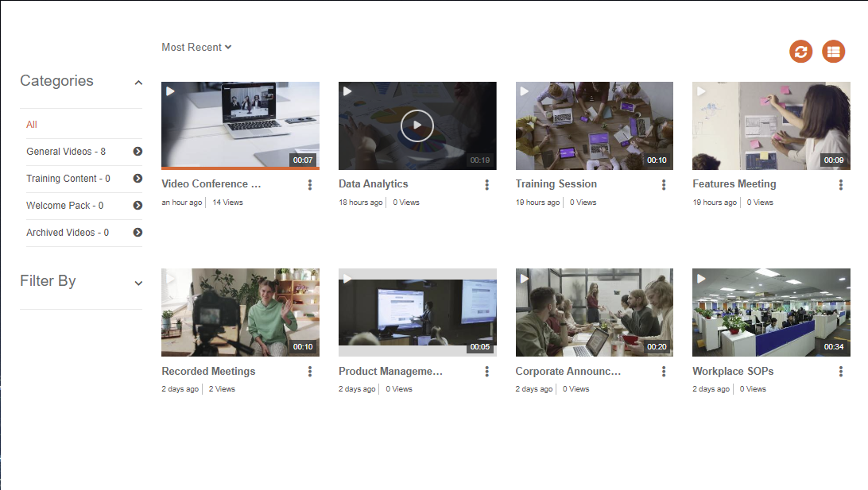Viewport: 868px width, 490px height.
Task: Click the 14 Views count text
Action: [x=227, y=203]
